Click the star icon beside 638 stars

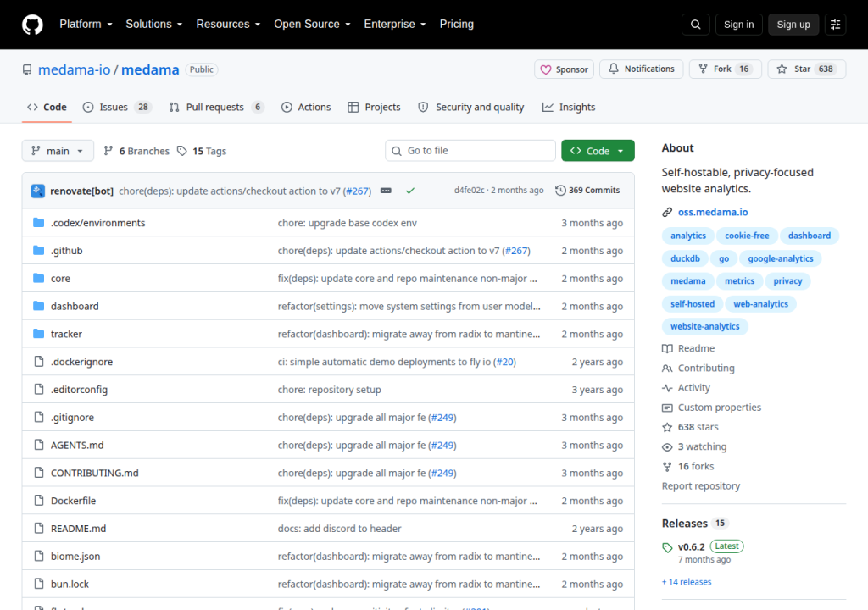667,427
